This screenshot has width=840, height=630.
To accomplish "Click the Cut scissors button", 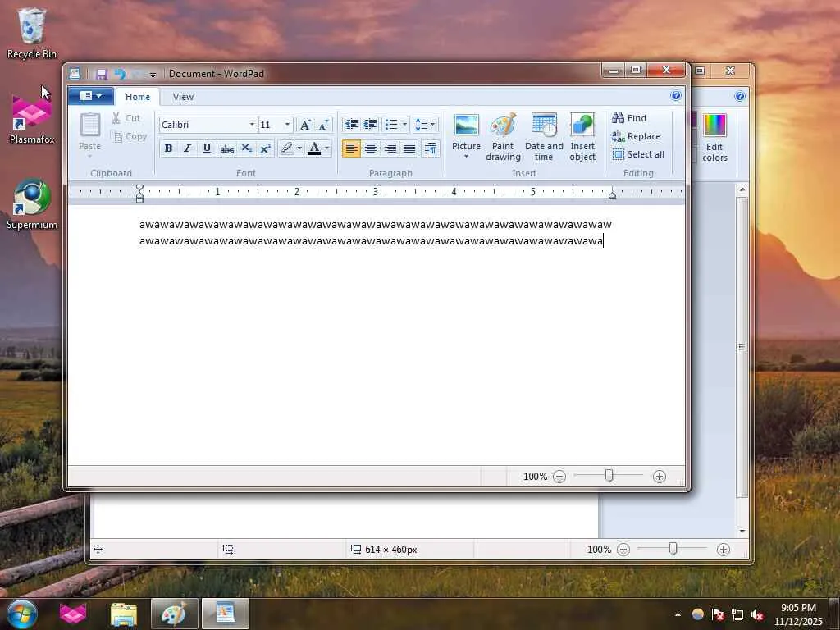I will [x=126, y=118].
